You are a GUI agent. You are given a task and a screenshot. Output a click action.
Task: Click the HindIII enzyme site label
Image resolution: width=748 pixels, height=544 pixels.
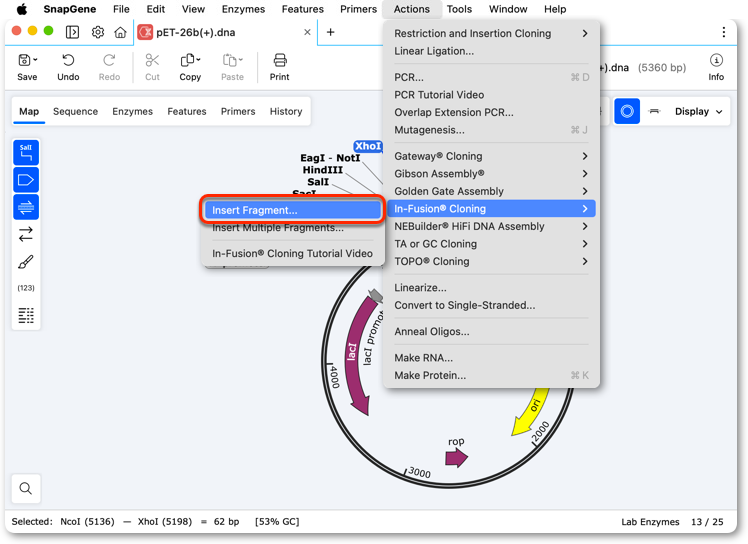[x=322, y=170]
